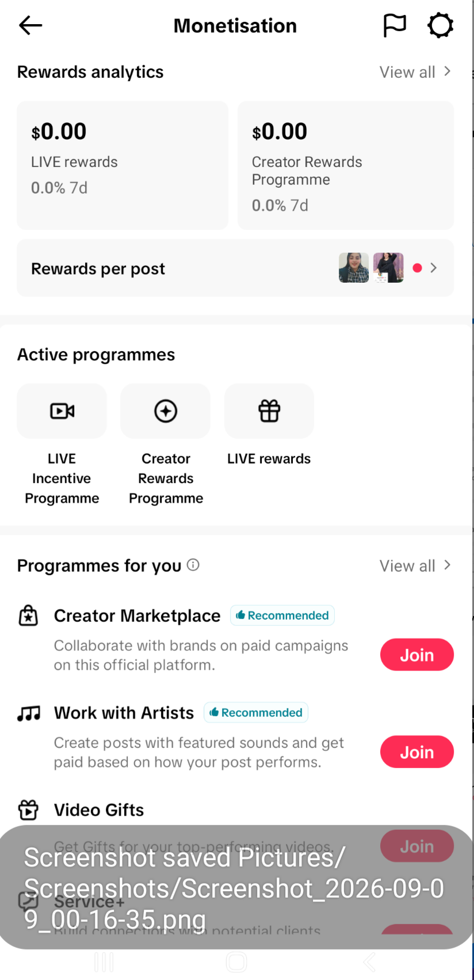Go back using the top-left arrow

tap(30, 25)
